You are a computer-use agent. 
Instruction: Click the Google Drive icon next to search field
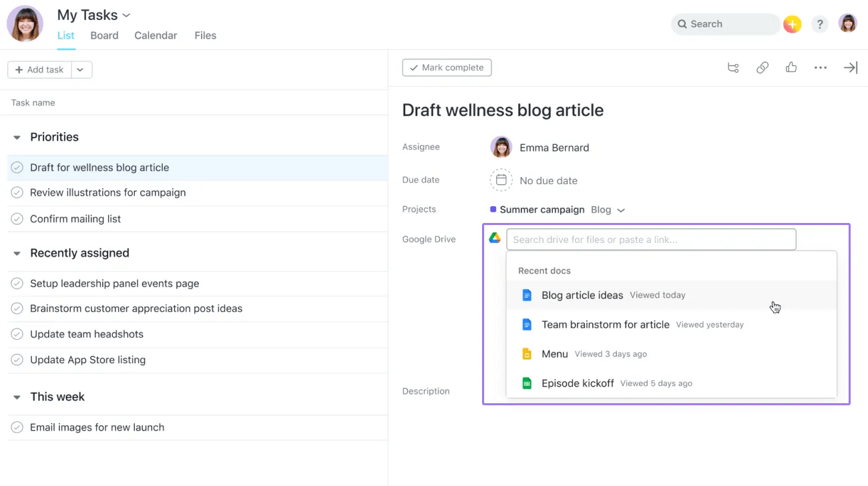(495, 238)
